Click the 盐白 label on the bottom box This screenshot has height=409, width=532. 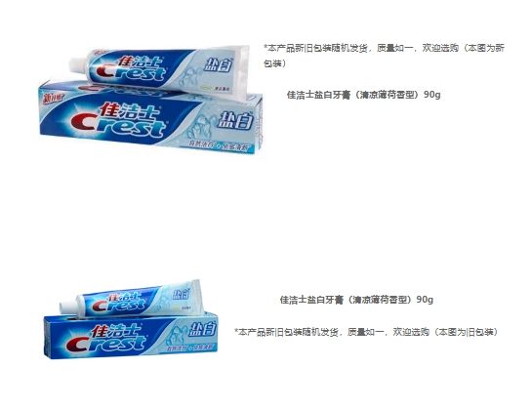pyautogui.click(x=203, y=329)
